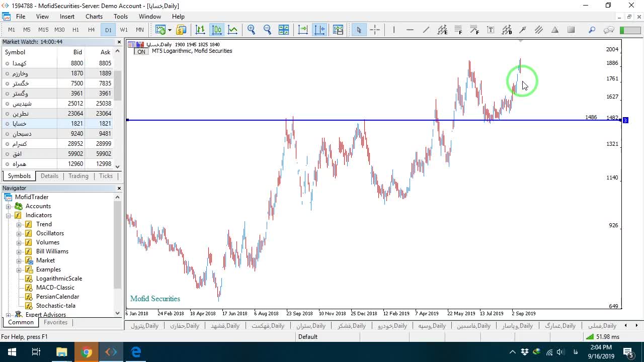Select the arrow drawing tool
This screenshot has width=644, height=362.
tap(523, 30)
